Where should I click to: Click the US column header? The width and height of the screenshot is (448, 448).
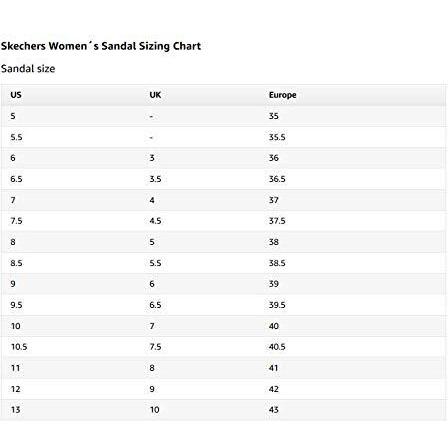[16, 95]
